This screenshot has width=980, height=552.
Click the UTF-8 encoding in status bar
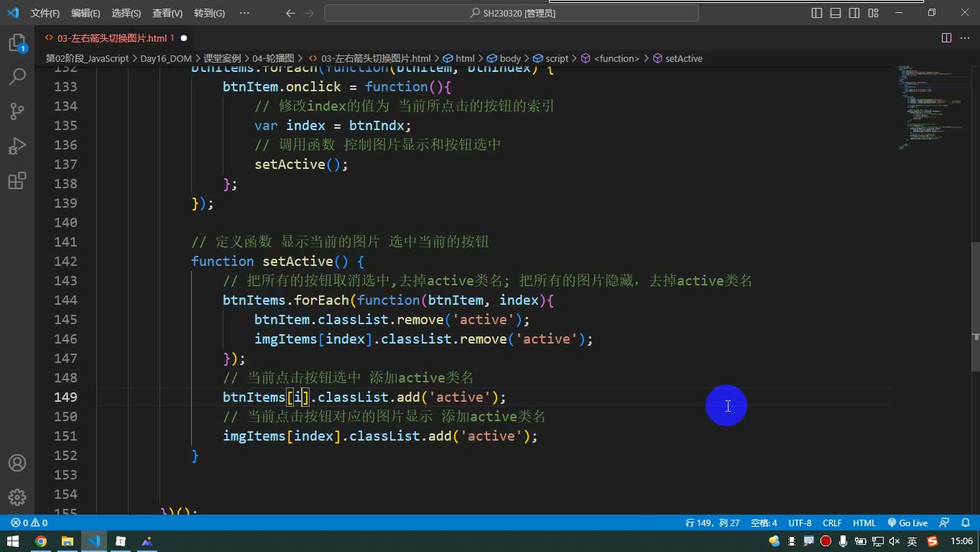pyautogui.click(x=800, y=523)
